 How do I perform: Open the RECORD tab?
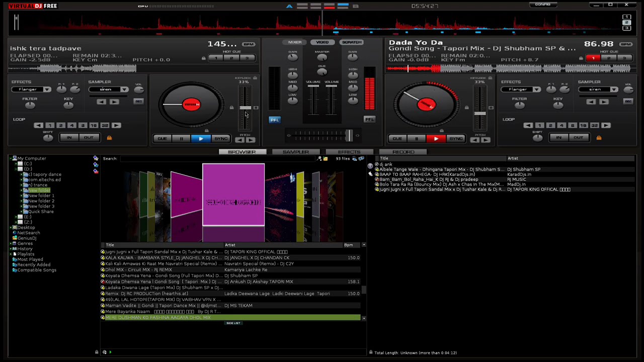[x=403, y=152]
